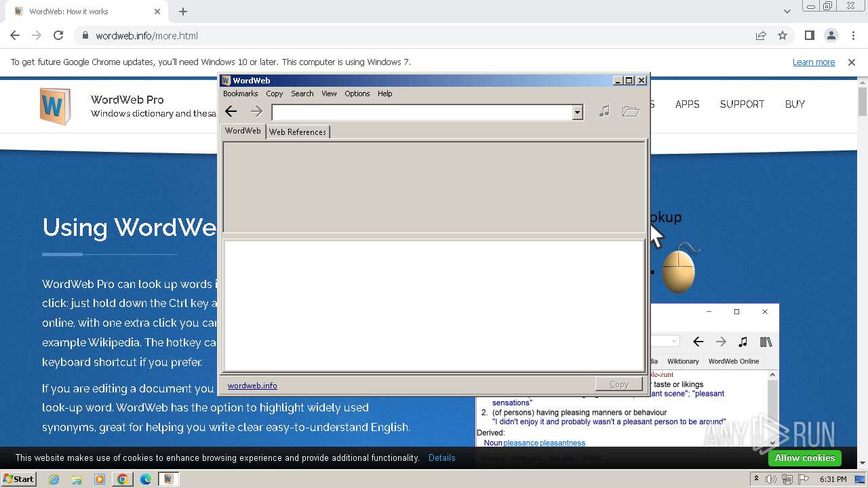Open the BUY page link
This screenshot has height=488, width=868.
(x=795, y=104)
